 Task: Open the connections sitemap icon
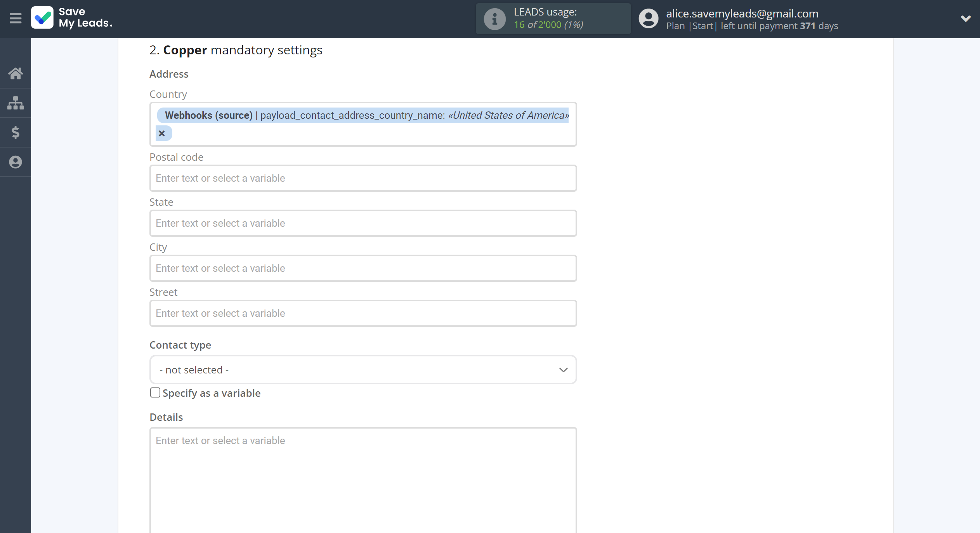[x=16, y=103]
